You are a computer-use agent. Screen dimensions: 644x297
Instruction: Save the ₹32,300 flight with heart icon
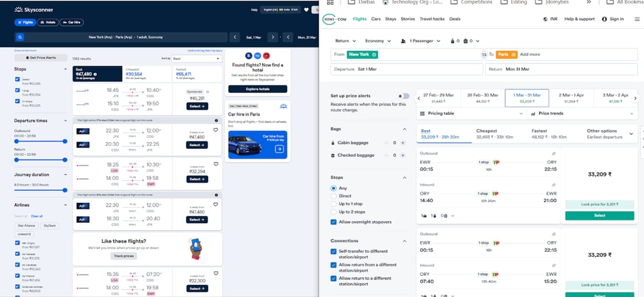(216, 273)
